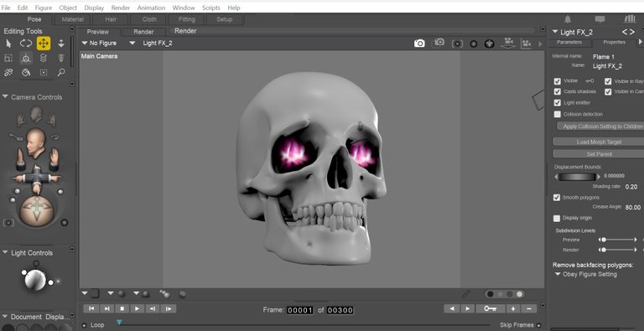
Task: Switch to the Preview tab
Action: click(x=98, y=32)
